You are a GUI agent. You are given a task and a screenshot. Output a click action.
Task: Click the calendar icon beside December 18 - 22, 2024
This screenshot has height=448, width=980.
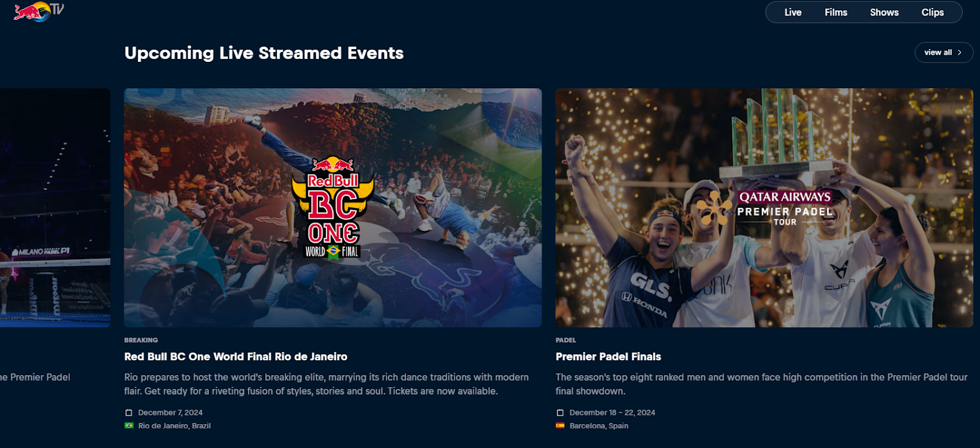pyautogui.click(x=560, y=412)
